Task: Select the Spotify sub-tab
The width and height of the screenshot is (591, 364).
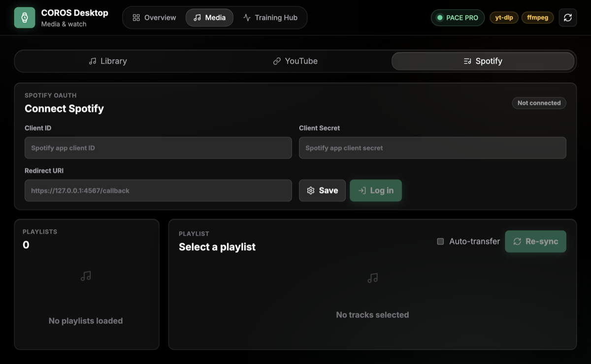Action: coord(483,61)
